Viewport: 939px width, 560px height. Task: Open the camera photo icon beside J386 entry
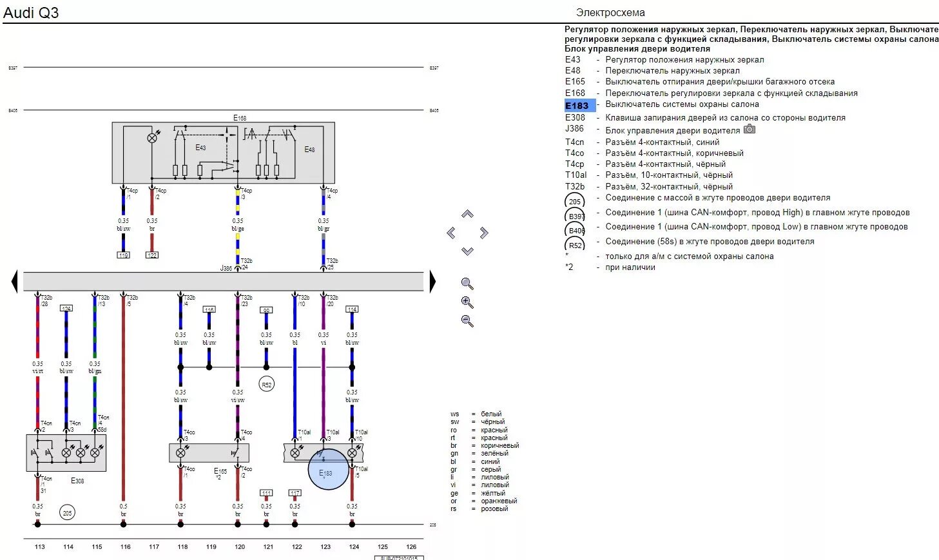[x=749, y=129]
